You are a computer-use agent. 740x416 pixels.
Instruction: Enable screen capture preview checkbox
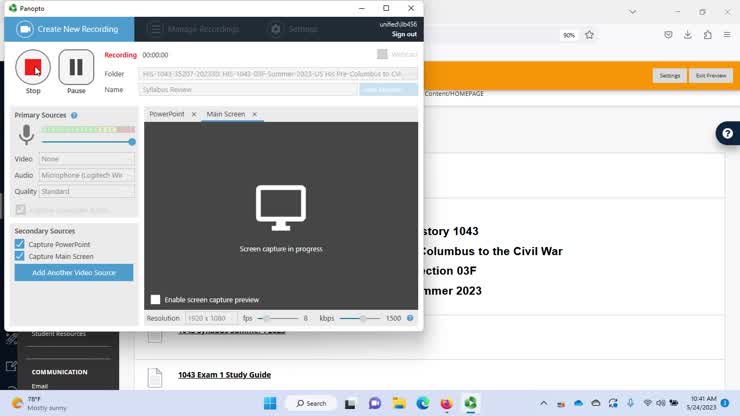pyautogui.click(x=155, y=299)
